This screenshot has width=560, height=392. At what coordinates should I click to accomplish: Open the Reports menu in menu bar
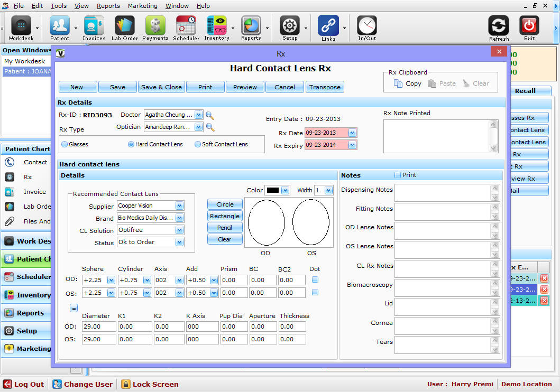click(x=108, y=6)
